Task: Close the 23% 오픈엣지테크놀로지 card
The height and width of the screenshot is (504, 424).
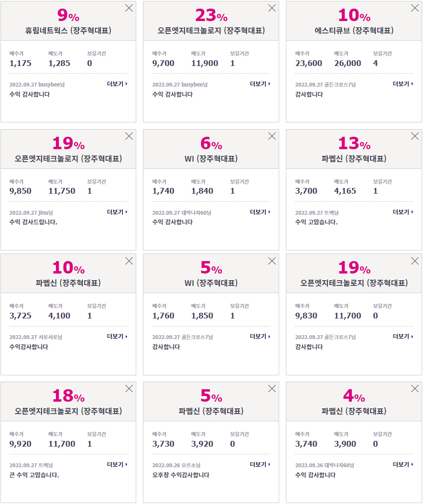Action: pos(272,8)
